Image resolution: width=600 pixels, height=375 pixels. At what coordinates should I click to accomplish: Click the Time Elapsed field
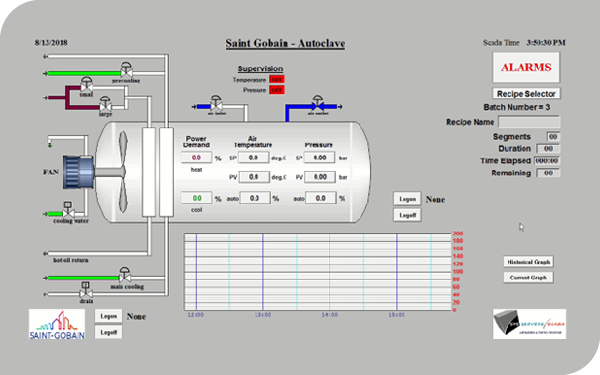tap(547, 161)
